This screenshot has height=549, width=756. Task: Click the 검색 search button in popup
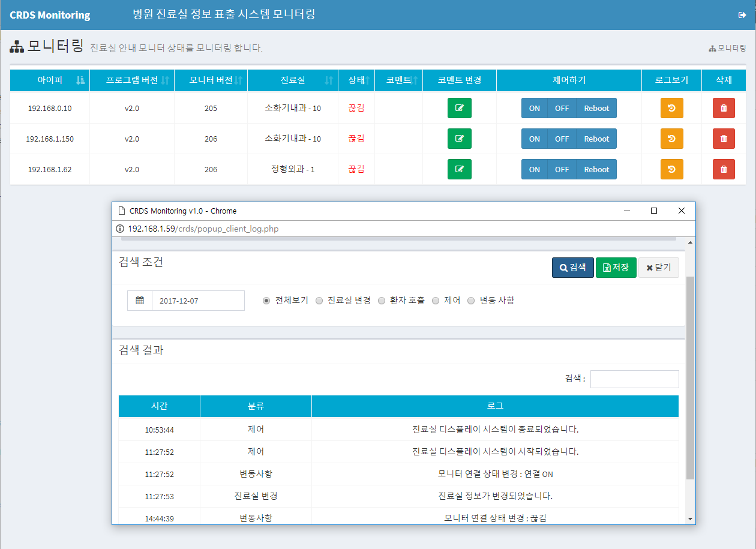click(573, 268)
